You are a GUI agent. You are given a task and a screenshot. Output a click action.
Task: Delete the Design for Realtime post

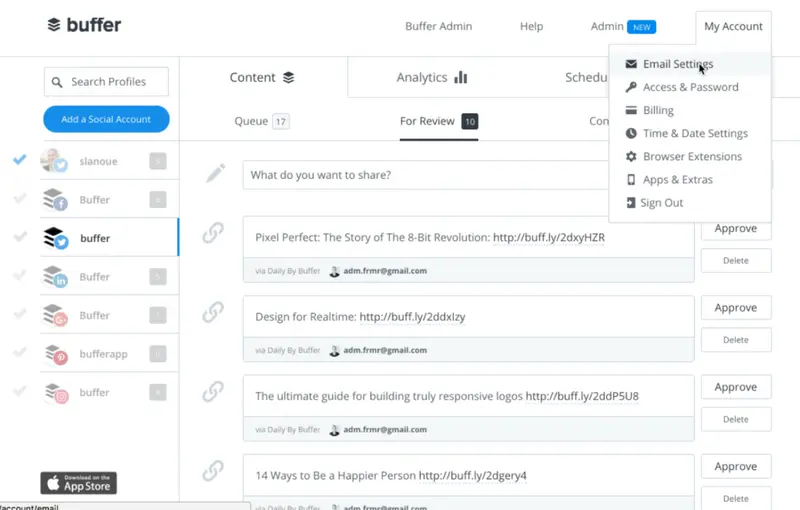click(x=735, y=340)
